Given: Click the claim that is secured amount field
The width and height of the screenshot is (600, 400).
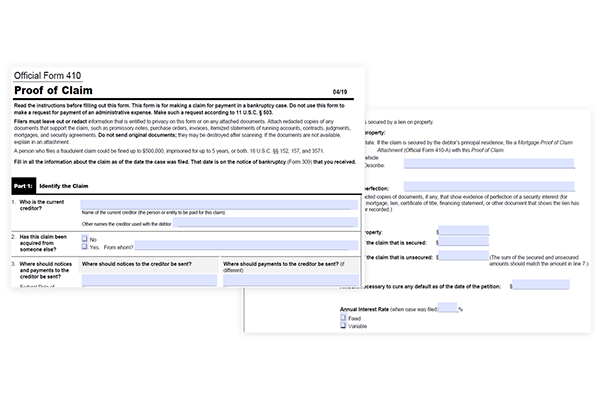Looking at the screenshot, I should coord(463,242).
